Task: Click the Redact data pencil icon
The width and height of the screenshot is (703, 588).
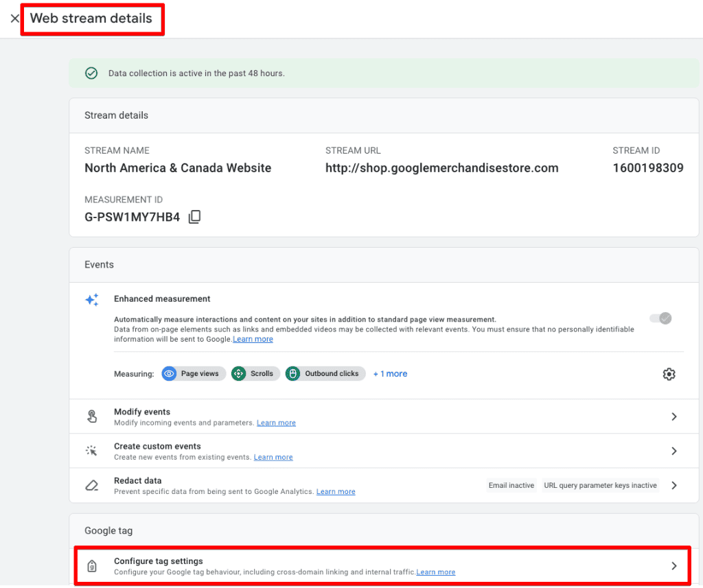Action: (92, 485)
